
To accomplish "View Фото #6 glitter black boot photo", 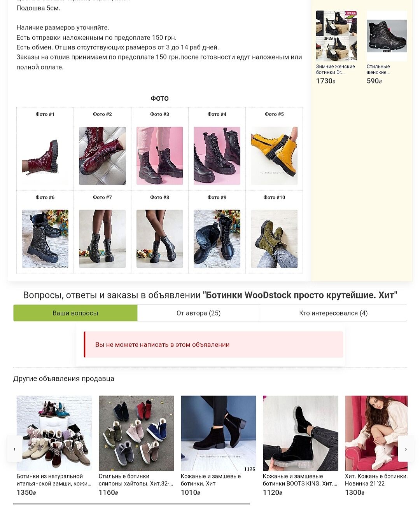I will [x=45, y=239].
